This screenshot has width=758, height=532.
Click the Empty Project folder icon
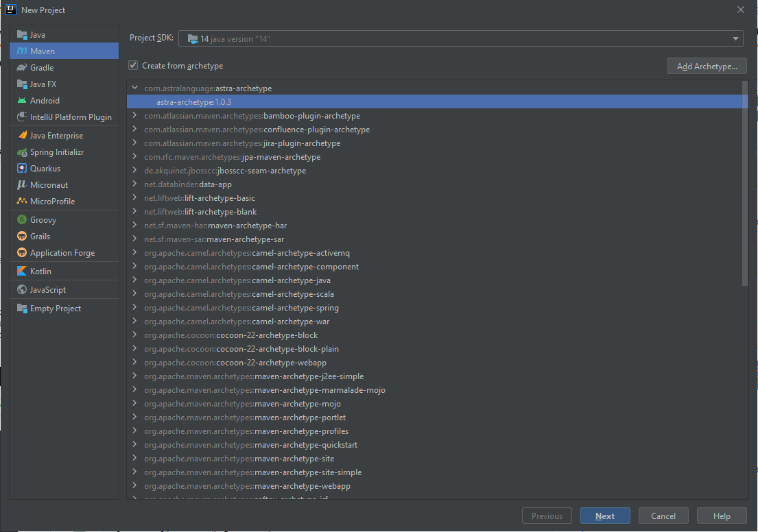coord(22,309)
